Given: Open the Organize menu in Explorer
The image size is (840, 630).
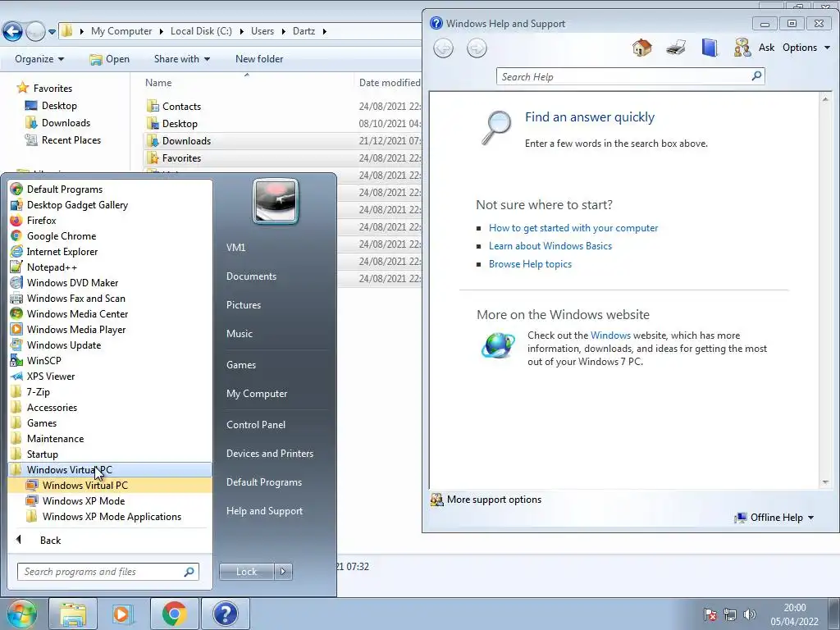Looking at the screenshot, I should point(39,59).
